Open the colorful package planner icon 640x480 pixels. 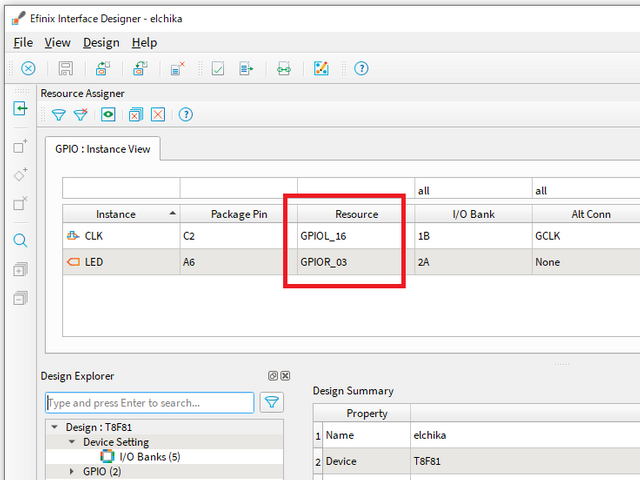(321, 69)
